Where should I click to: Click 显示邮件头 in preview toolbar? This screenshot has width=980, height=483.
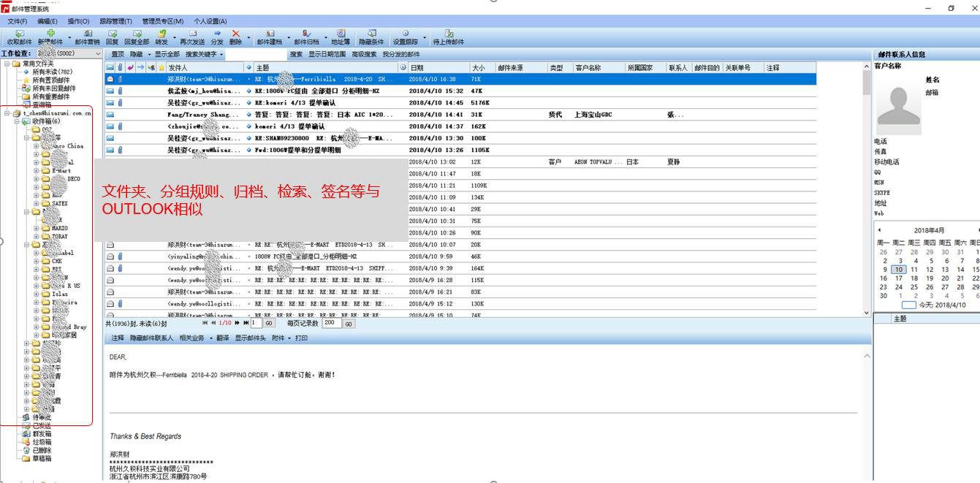click(250, 338)
